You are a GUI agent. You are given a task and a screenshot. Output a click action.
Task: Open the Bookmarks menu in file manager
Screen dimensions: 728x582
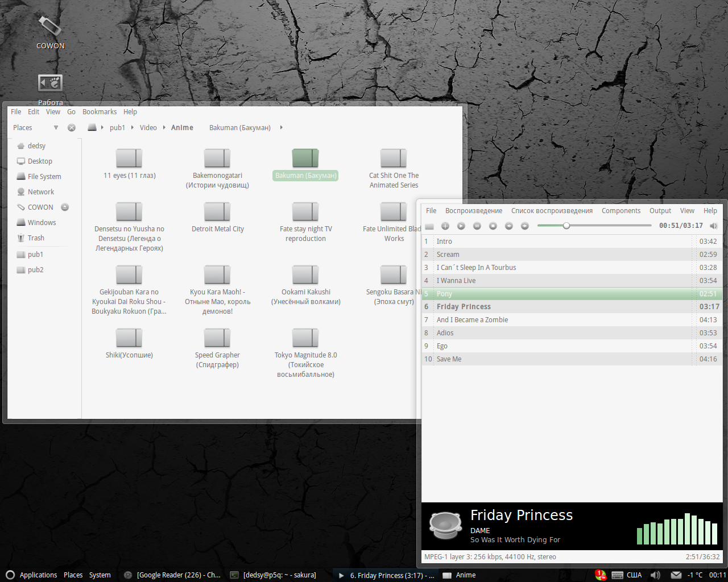(100, 112)
